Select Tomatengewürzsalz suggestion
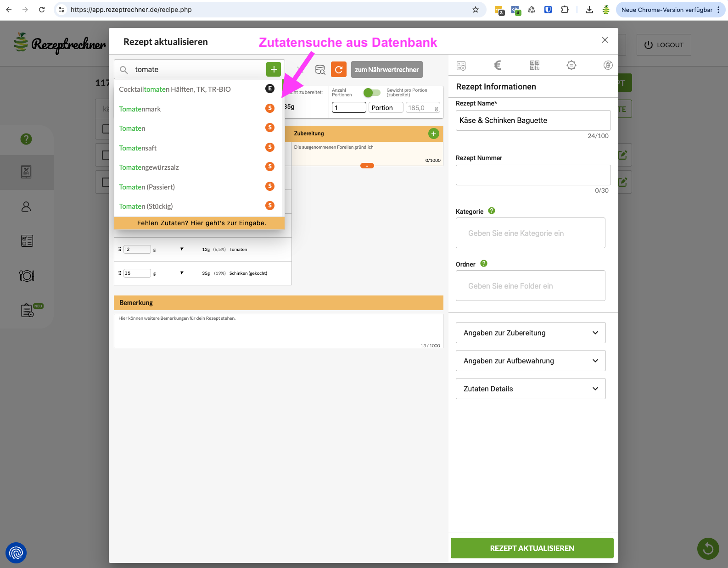The image size is (728, 568). pyautogui.click(x=198, y=167)
